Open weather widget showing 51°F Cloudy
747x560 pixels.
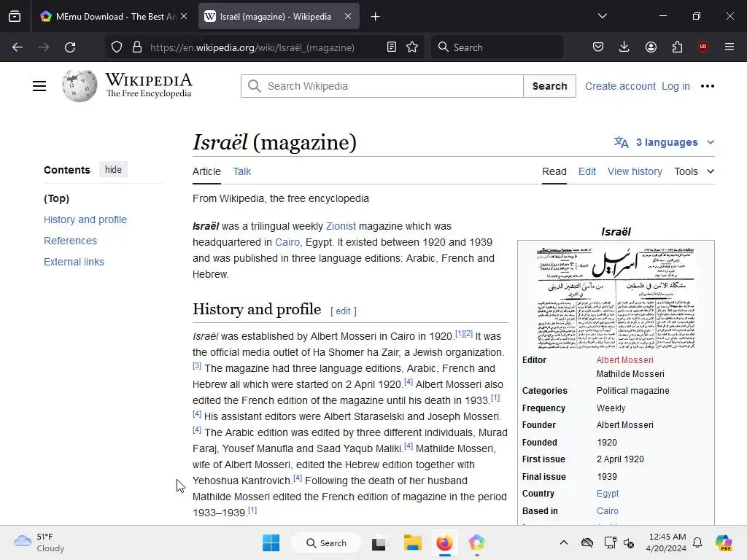39,542
